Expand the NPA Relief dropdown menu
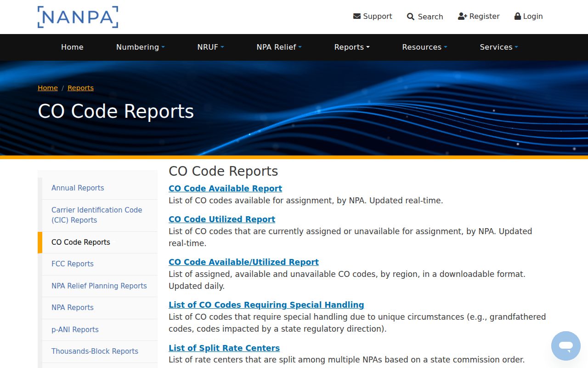The height and width of the screenshot is (368, 588). pos(279,47)
